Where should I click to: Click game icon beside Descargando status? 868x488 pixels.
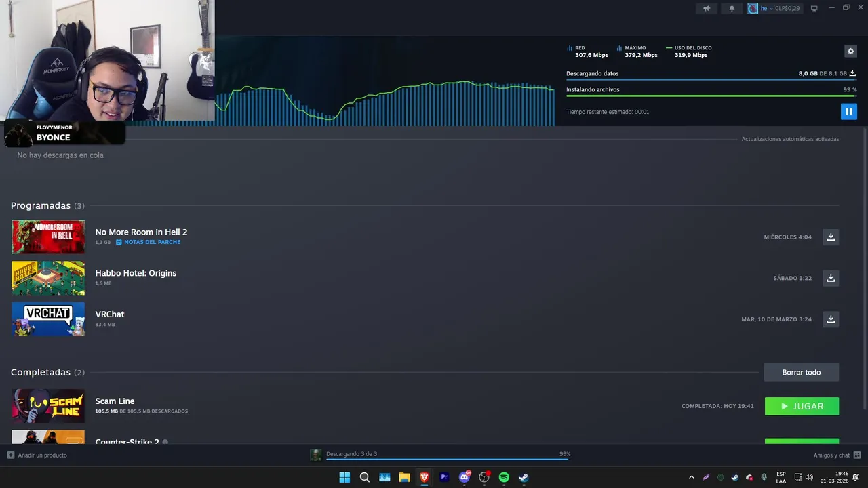point(315,455)
